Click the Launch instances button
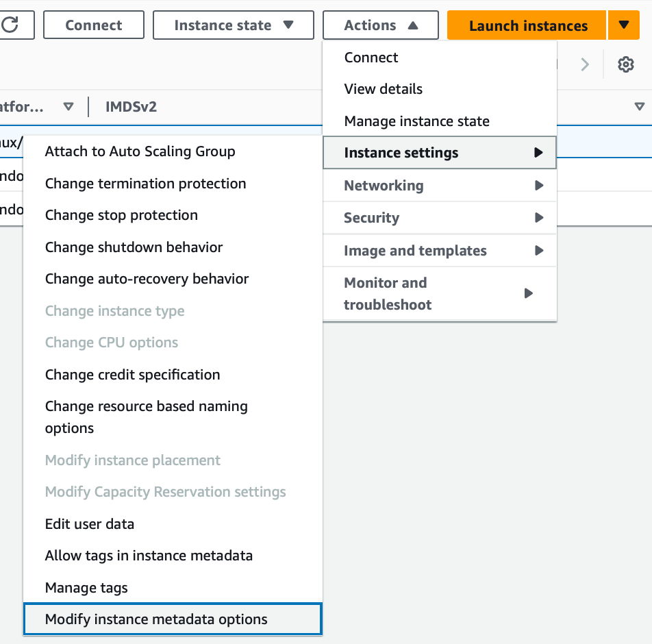 click(x=527, y=26)
